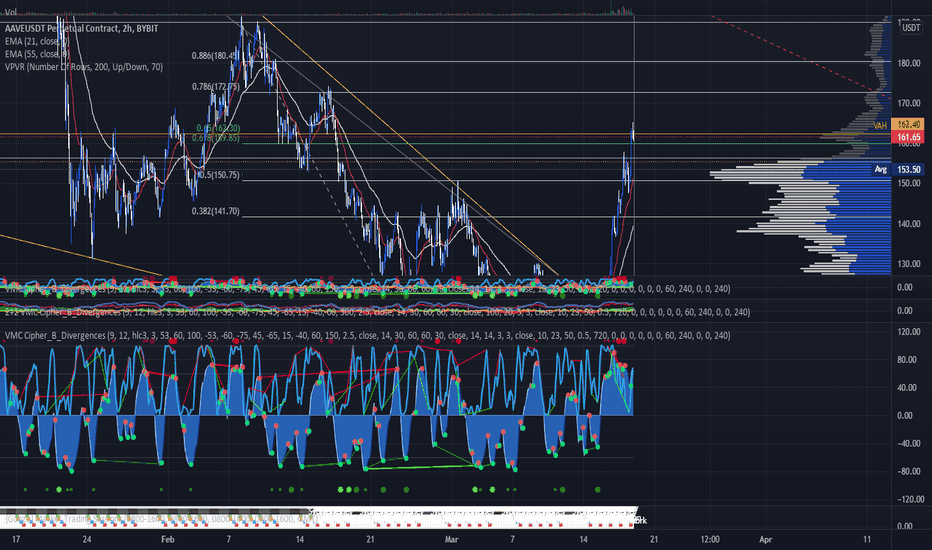Click the Feb label on time axis

click(x=168, y=540)
